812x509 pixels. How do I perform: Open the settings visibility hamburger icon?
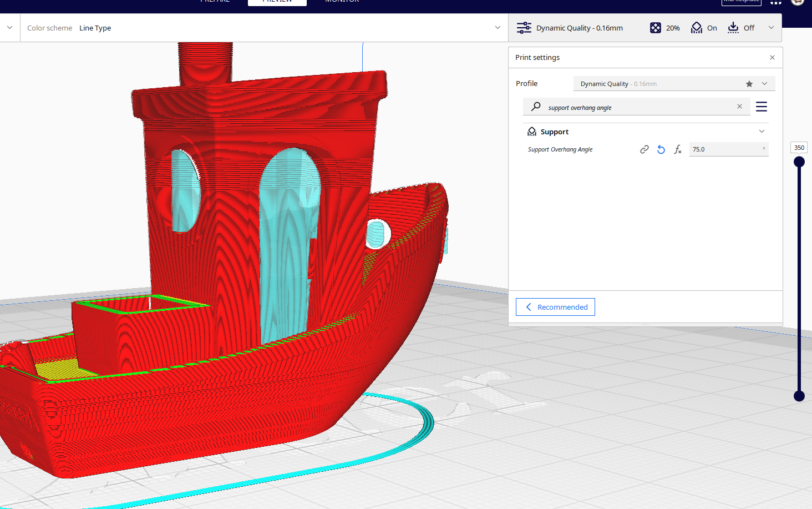[761, 107]
